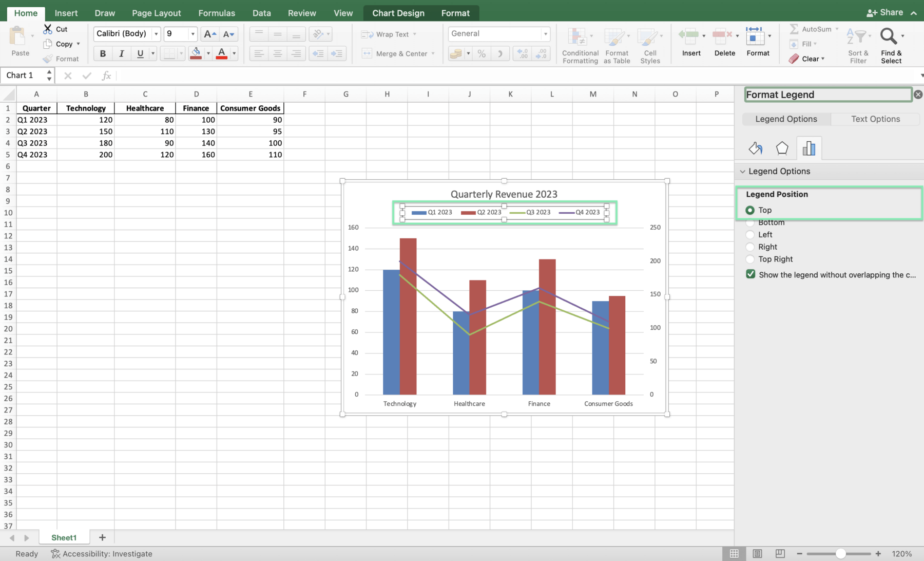
Task: Open the underline style dropdown arrow
Action: pyautogui.click(x=153, y=53)
